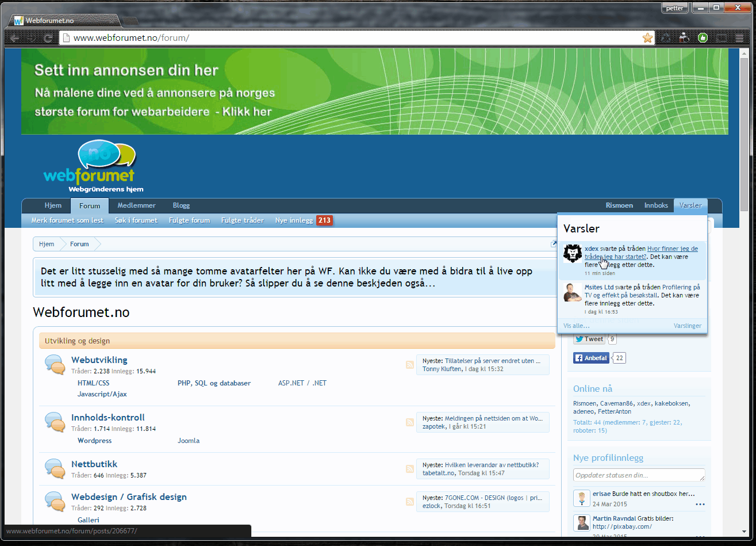Viewport: 756px width, 546px height.
Task: Click the bookmark star in address bar
Action: (647, 38)
